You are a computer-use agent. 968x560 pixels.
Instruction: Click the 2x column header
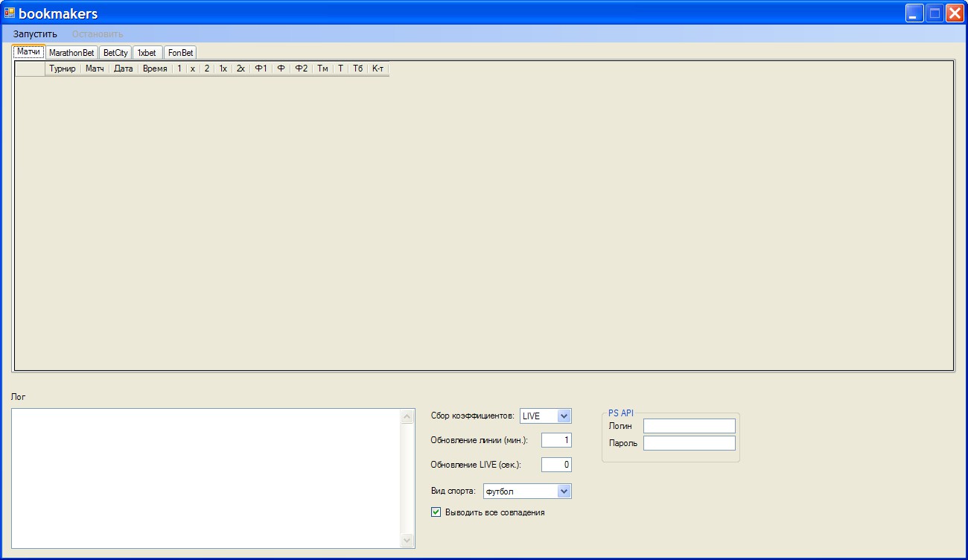(241, 69)
